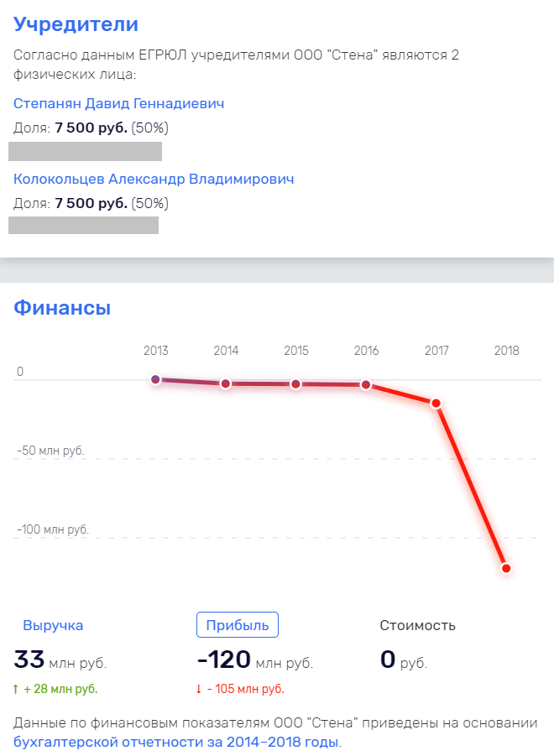
Task: Click the hidden gray bar under Колокольцев's share
Action: [83, 225]
